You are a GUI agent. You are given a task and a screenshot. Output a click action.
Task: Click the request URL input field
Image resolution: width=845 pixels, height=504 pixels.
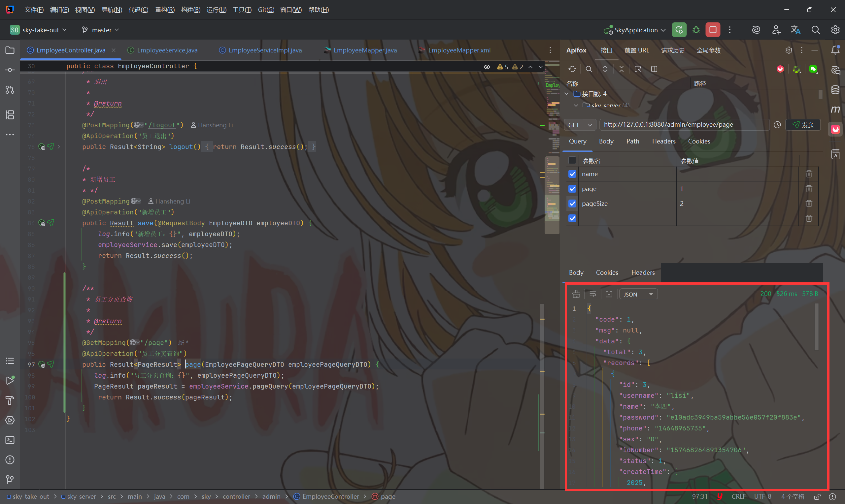coord(683,125)
